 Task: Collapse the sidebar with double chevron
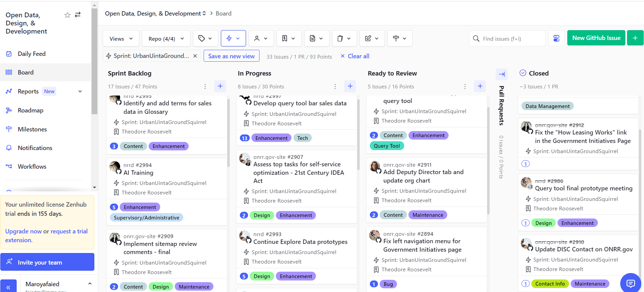pyautogui.click(x=8, y=287)
